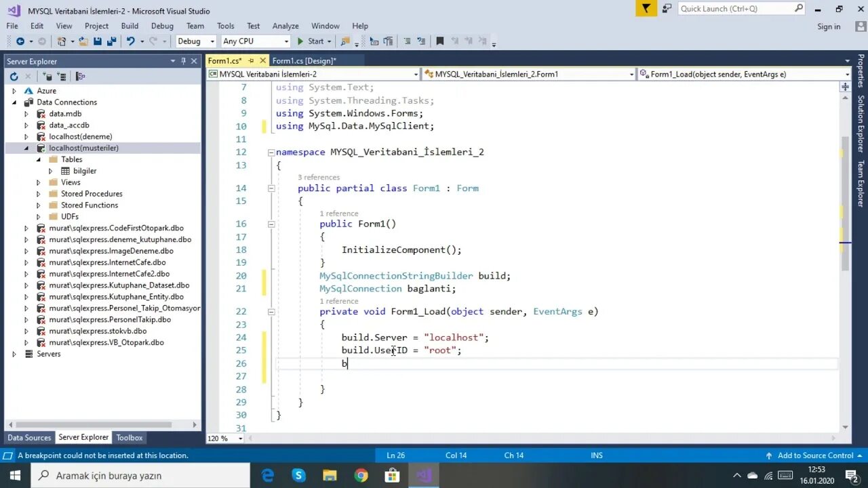Click the Windows search box Aramak için buraya yazın
The height and width of the screenshot is (488, 868).
coord(141,475)
